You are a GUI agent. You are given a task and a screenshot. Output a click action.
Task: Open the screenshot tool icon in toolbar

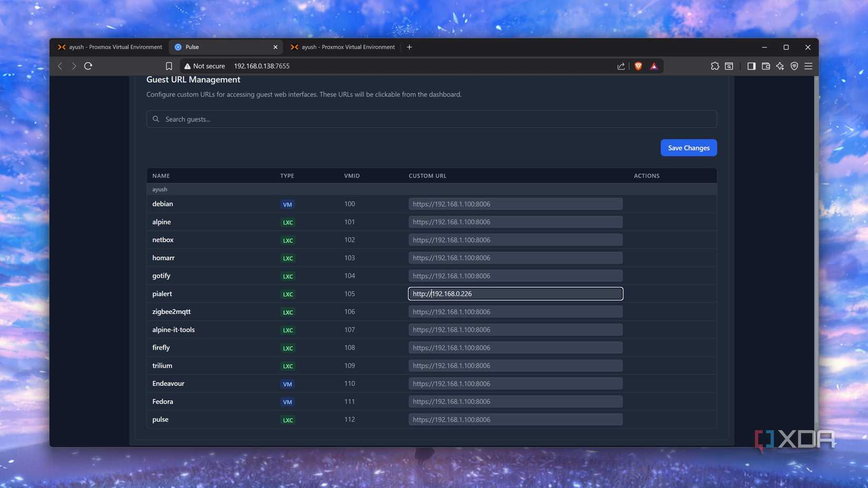click(729, 66)
